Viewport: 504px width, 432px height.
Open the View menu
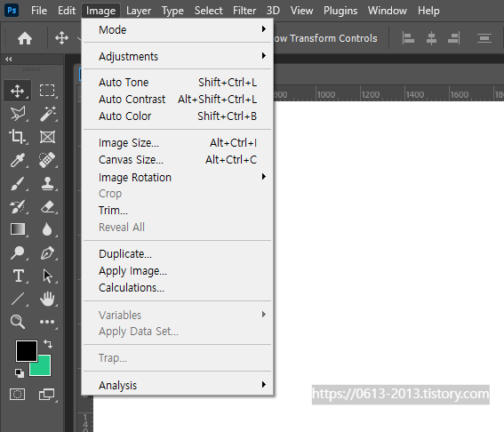pos(301,11)
